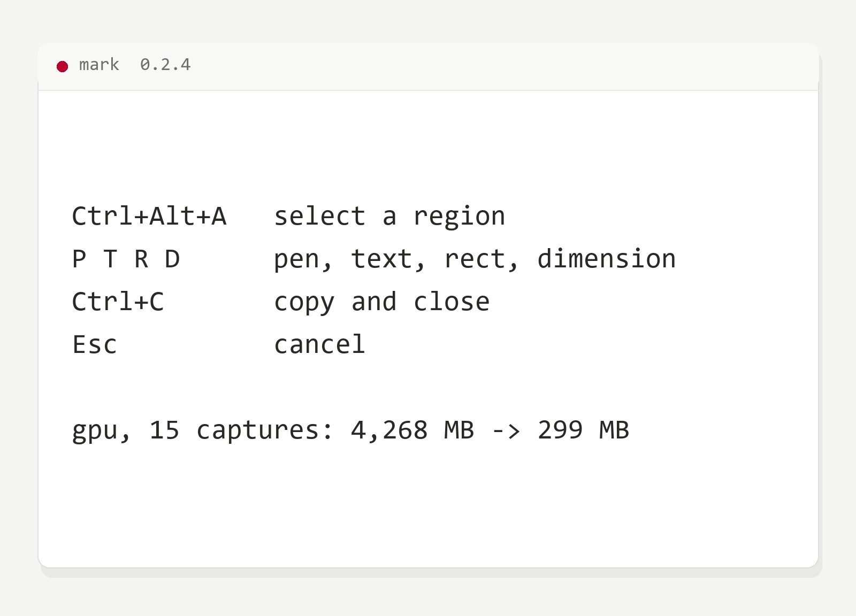Click the D key letter

[172, 259]
